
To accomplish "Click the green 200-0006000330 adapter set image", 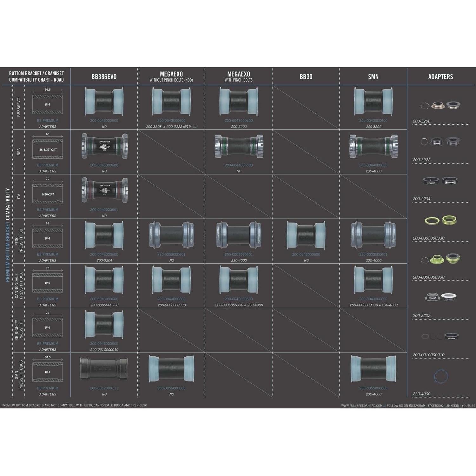I will tap(440, 259).
